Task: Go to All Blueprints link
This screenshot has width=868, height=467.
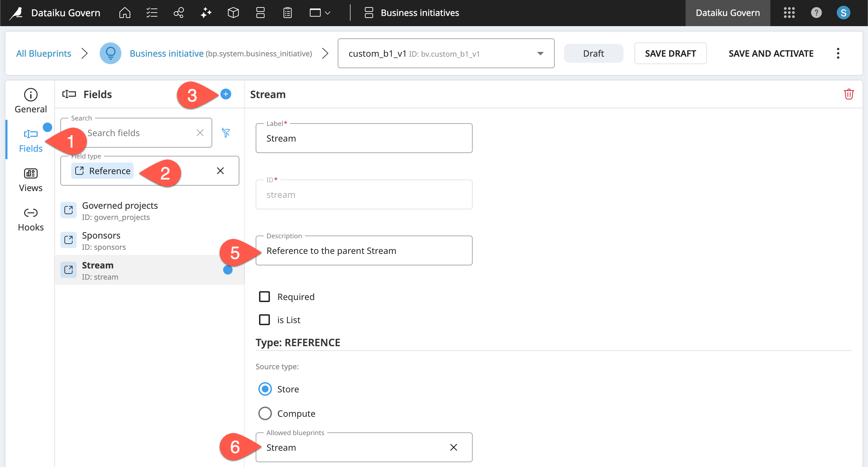Action: [44, 54]
